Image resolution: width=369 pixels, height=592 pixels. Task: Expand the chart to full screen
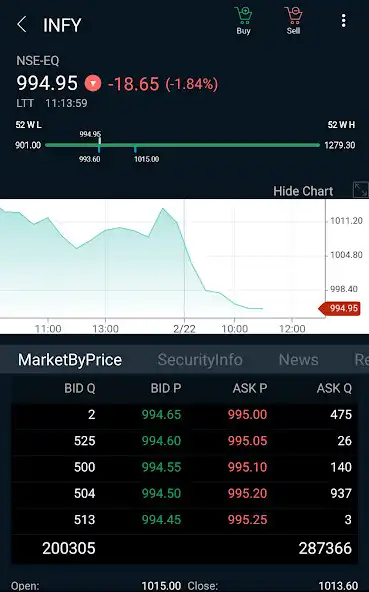[x=360, y=190]
